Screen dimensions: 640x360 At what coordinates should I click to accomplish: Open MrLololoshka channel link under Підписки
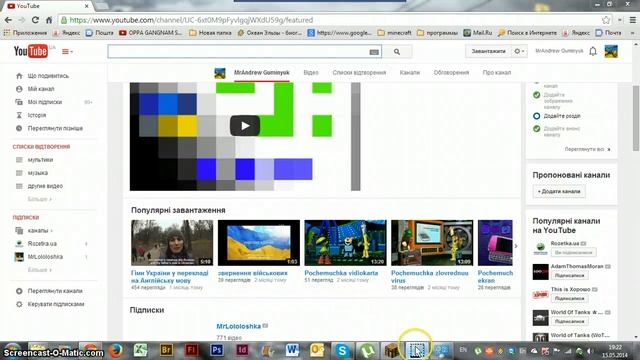point(238,326)
